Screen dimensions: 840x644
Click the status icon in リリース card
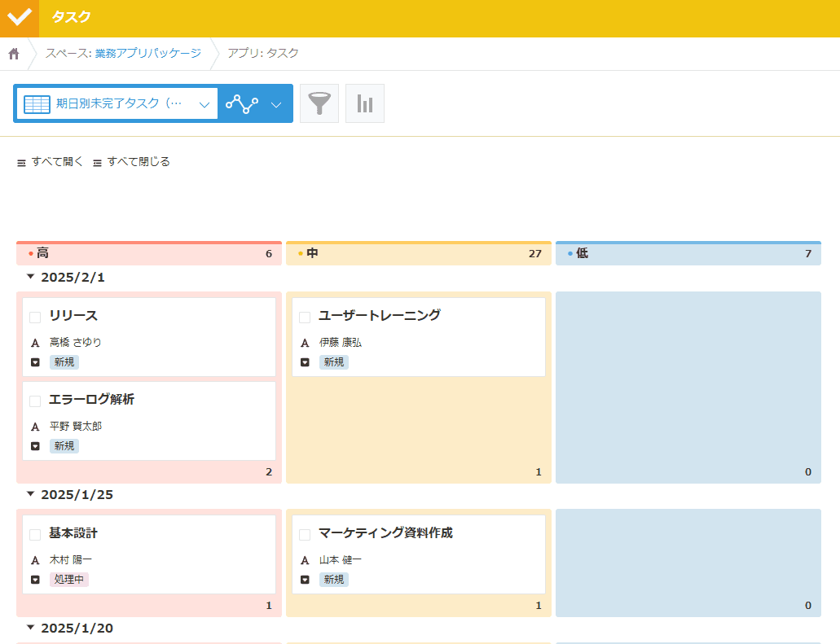(x=35, y=362)
